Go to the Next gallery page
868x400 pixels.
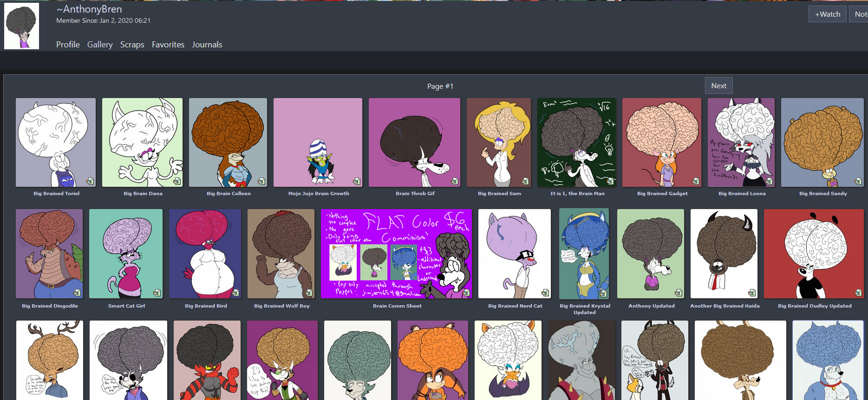click(719, 86)
